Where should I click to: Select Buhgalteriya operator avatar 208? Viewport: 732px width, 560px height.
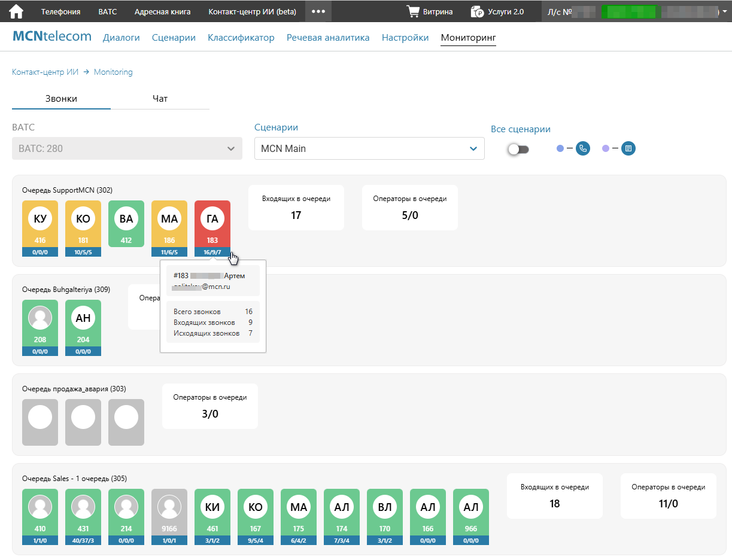(40, 317)
